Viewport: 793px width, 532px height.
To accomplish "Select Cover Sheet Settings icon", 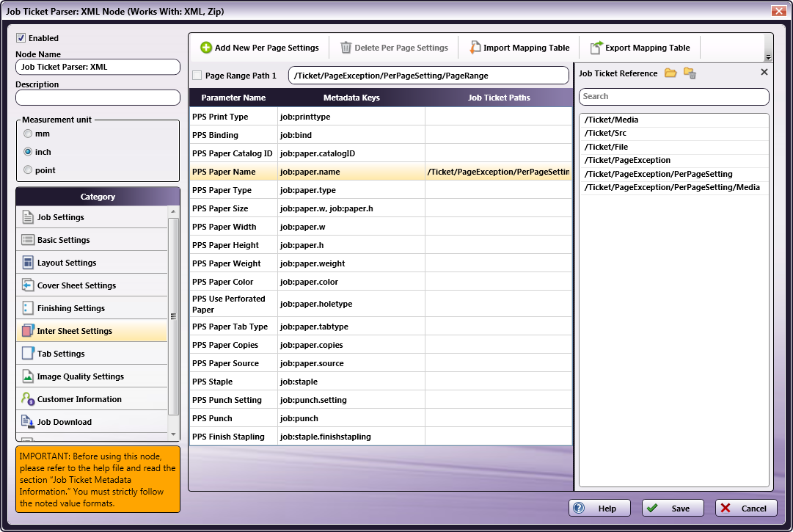I will pos(28,285).
